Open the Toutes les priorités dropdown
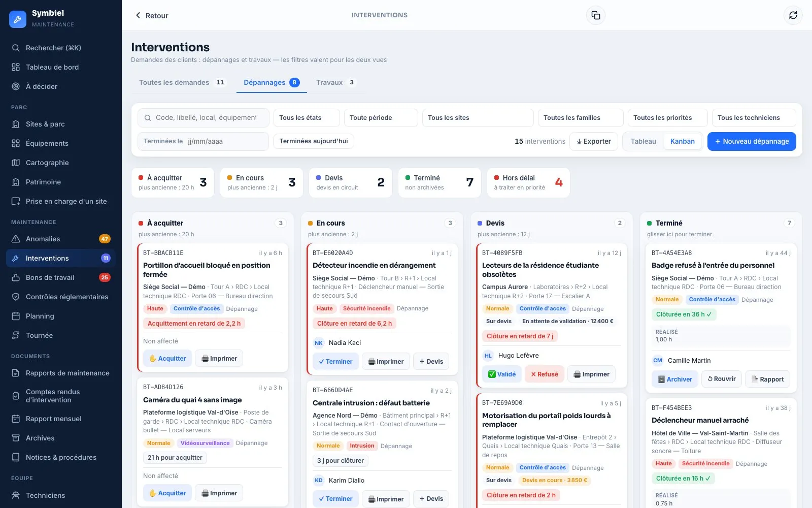Screen dimensions: 812x508 667,118
